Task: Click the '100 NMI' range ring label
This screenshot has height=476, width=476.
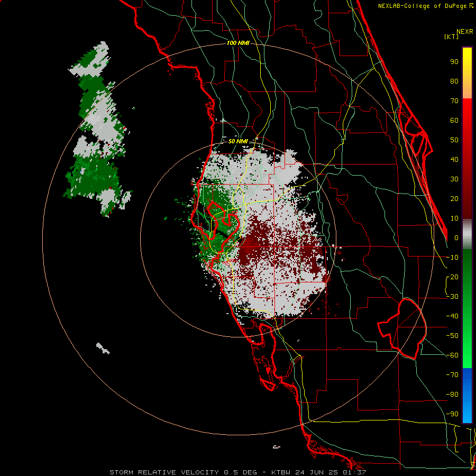Action: point(238,43)
